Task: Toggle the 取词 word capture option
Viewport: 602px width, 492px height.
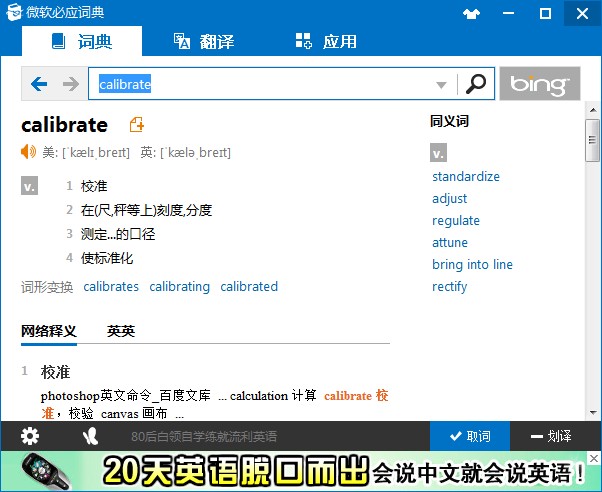Action: tap(470, 436)
